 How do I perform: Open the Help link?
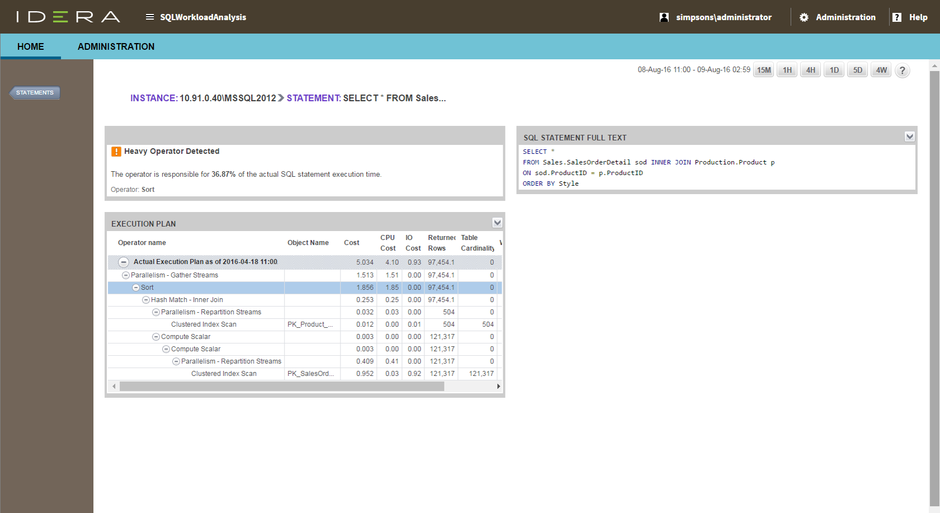pos(918,17)
